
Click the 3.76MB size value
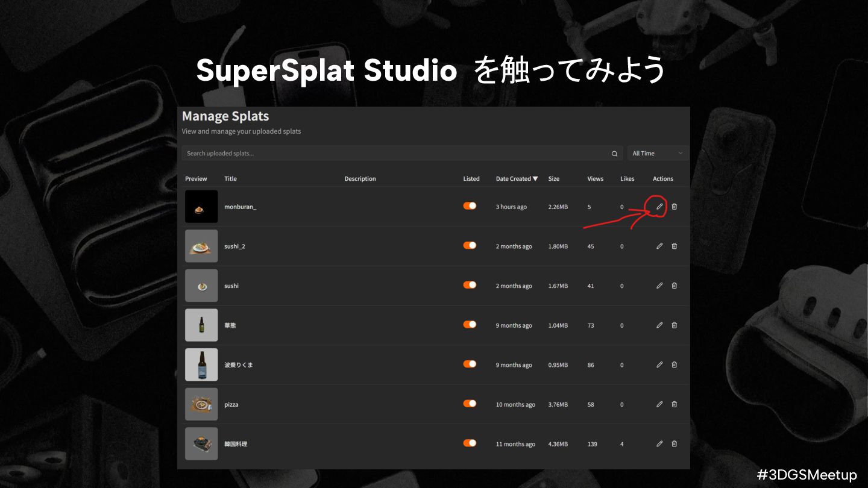pyautogui.click(x=558, y=405)
